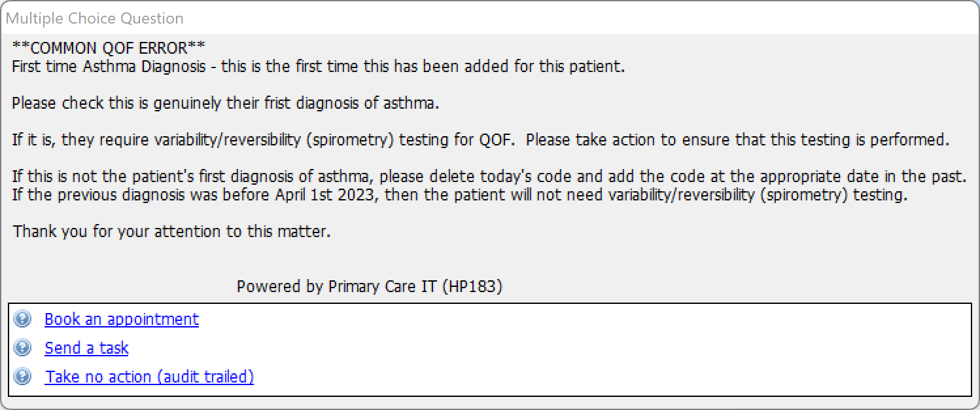Click the First time Asthma Diagnosis line
Screen dimensions: 980x410
point(318,67)
